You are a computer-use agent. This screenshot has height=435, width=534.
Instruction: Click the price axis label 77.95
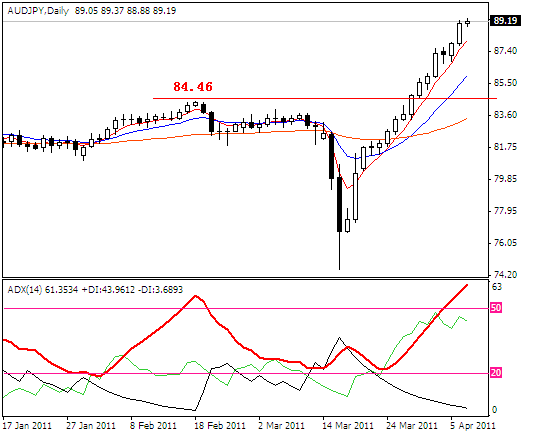click(505, 211)
